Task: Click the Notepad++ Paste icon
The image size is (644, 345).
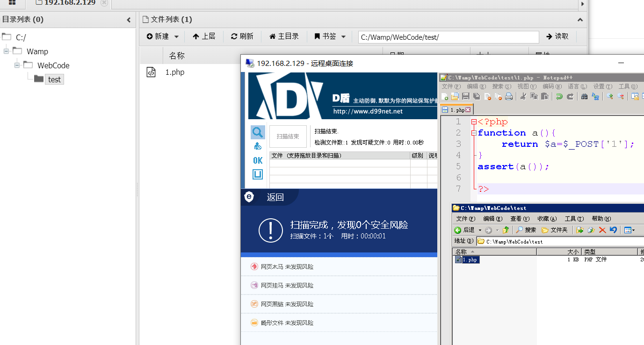Action: point(545,96)
